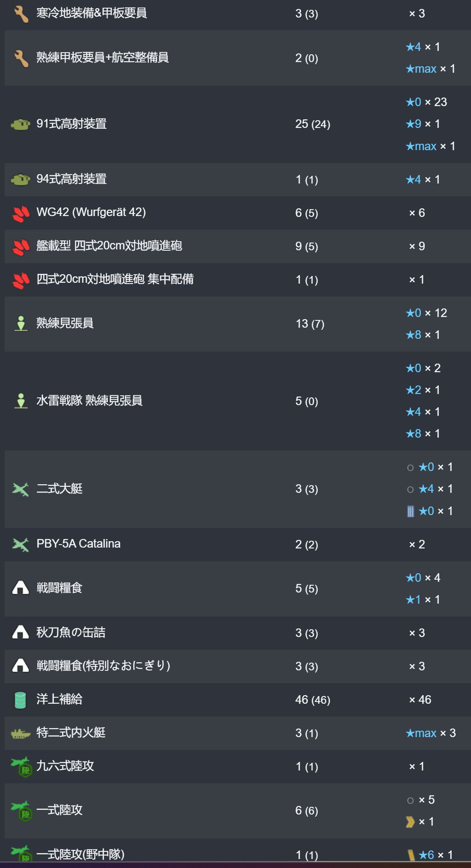Click the ★max × 3 entry for 特二式内火艇
The image size is (471, 868).
pyautogui.click(x=431, y=733)
